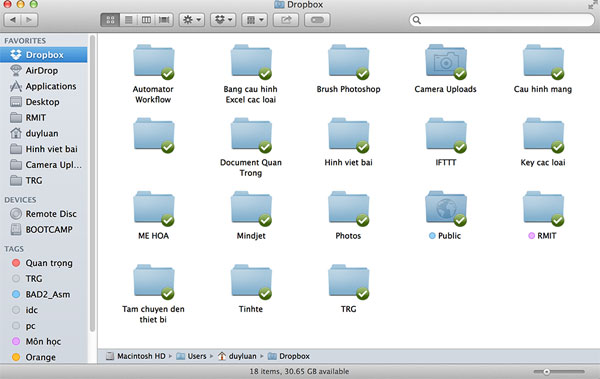The image size is (600, 379).
Task: Switch to column view
Action: point(146,20)
